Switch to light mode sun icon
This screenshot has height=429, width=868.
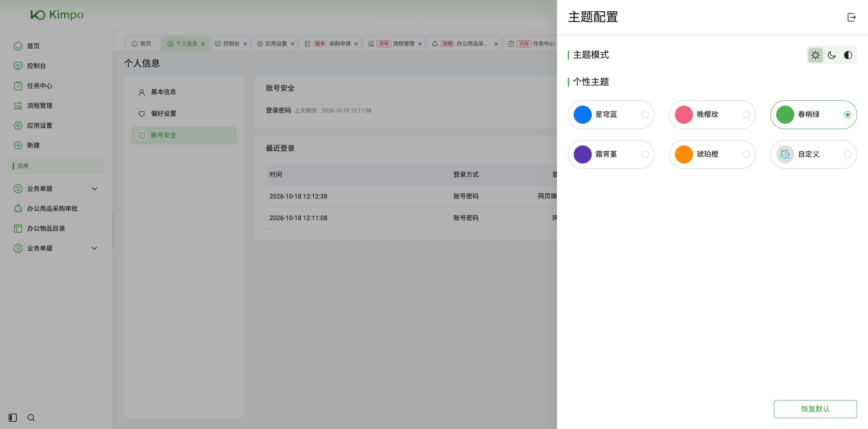815,55
